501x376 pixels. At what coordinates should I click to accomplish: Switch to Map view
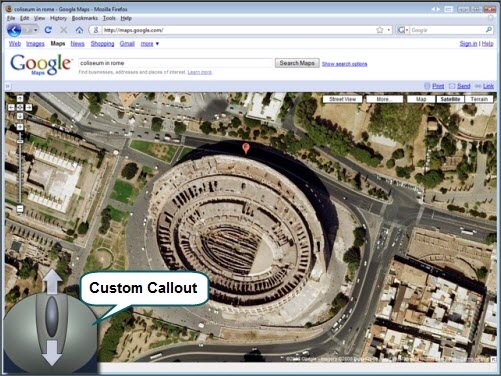point(421,99)
